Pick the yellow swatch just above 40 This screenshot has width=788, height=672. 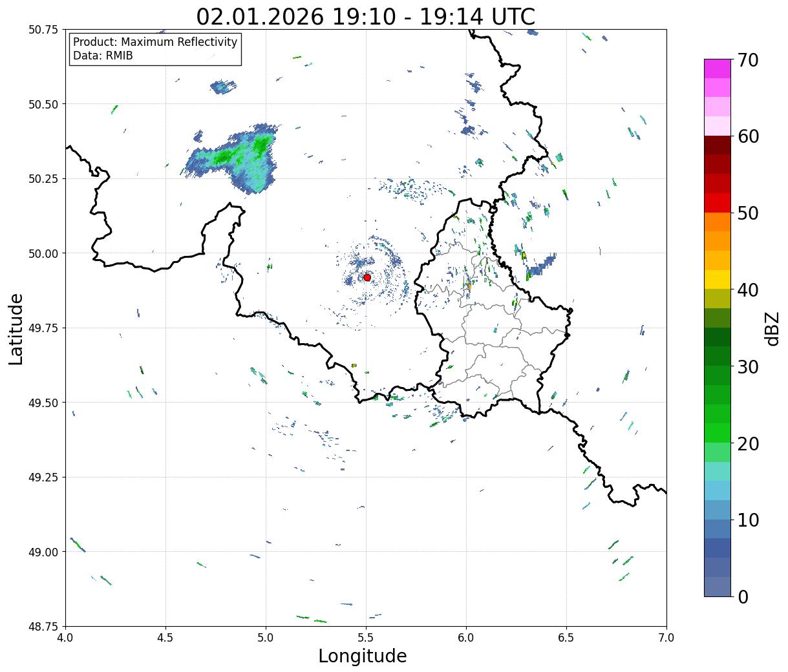coord(718,279)
